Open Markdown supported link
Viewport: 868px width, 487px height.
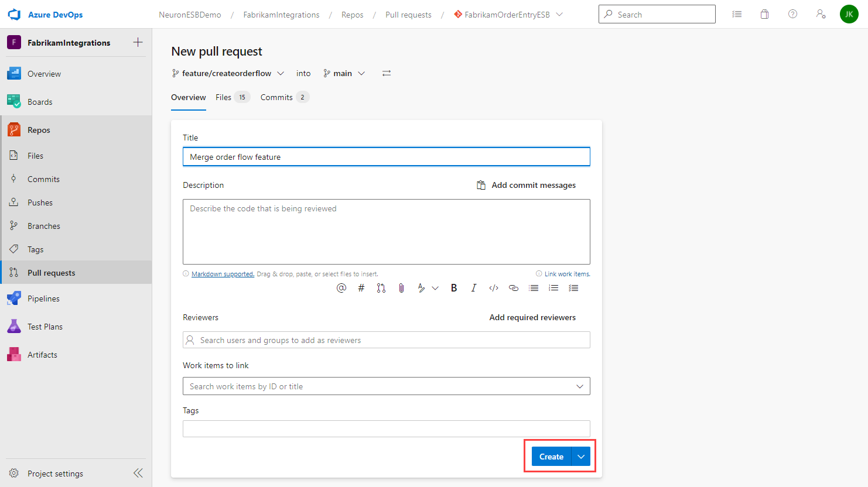[x=223, y=274]
